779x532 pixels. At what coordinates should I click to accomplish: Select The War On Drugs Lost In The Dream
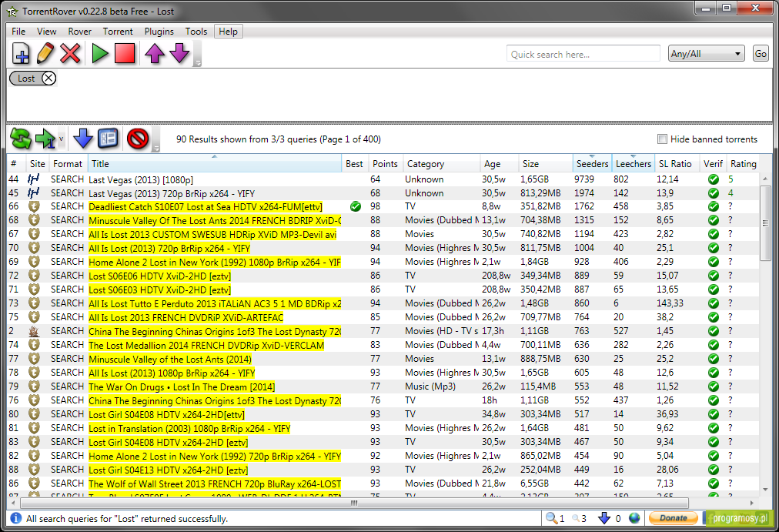(x=383, y=386)
